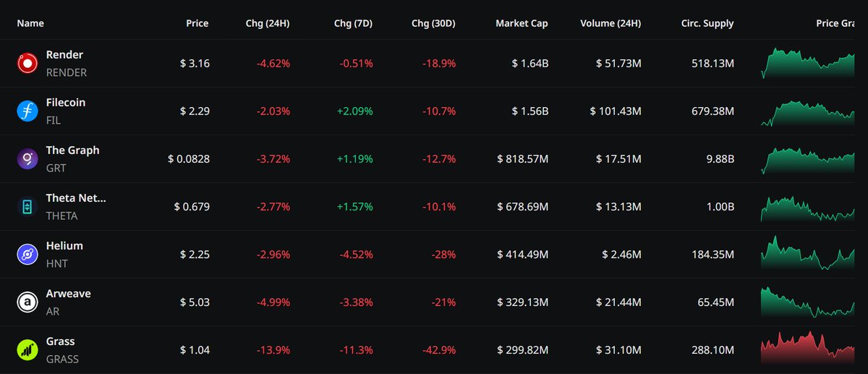Click the THETA ticker symbol
This screenshot has height=374, width=868.
(61, 216)
